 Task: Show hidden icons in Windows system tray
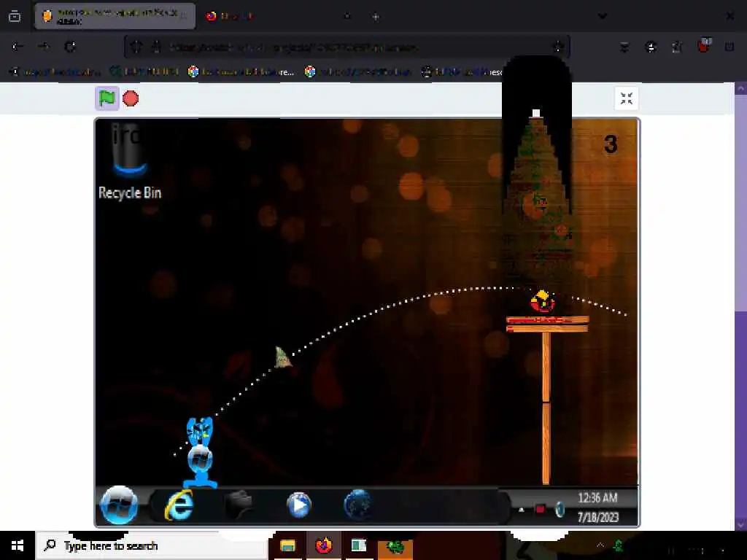point(600,545)
